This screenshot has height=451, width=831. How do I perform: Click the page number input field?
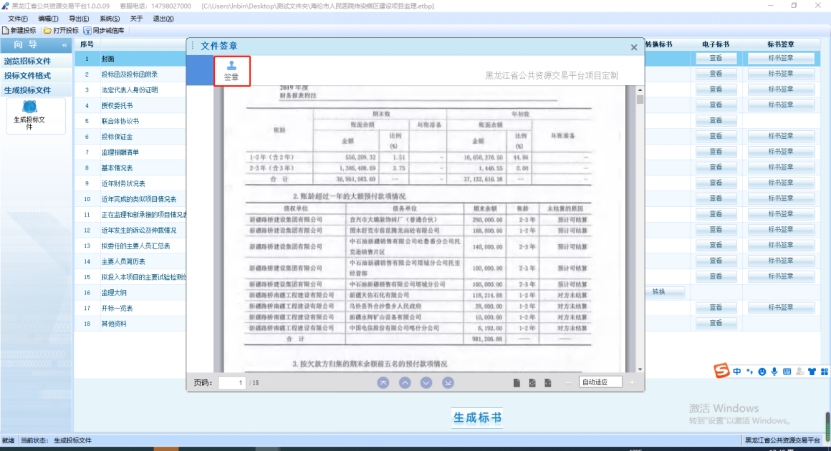pos(233,382)
